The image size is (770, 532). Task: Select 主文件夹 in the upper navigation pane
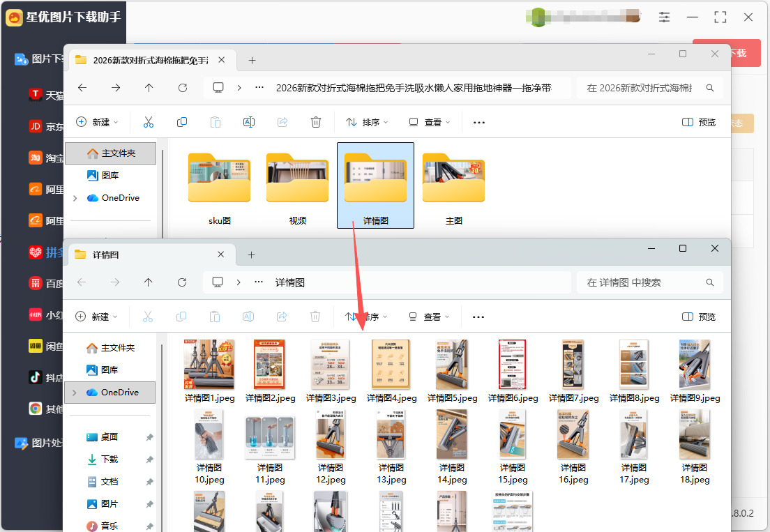pos(110,153)
